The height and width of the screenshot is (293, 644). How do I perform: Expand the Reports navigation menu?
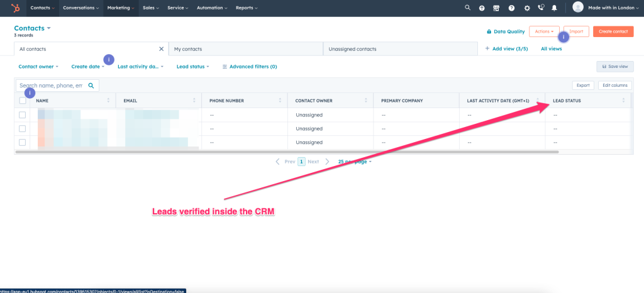click(247, 8)
